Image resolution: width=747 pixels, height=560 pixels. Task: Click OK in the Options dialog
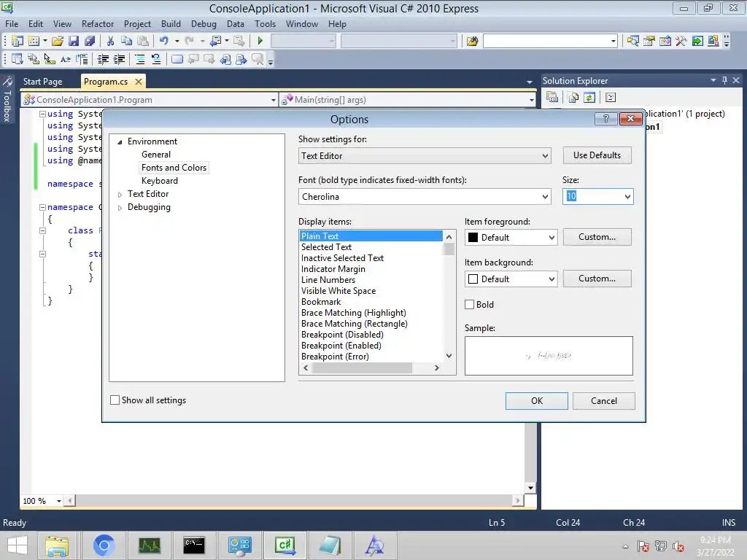tap(537, 401)
